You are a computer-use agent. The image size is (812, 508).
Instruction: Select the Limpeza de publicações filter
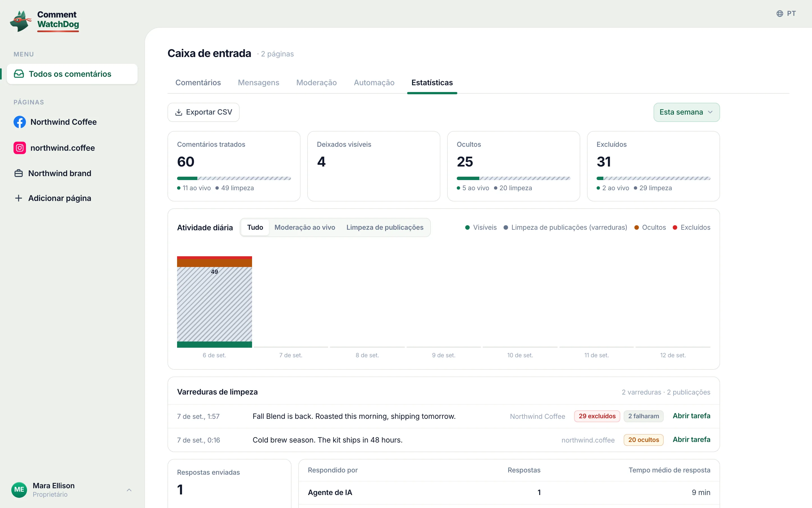pyautogui.click(x=385, y=227)
